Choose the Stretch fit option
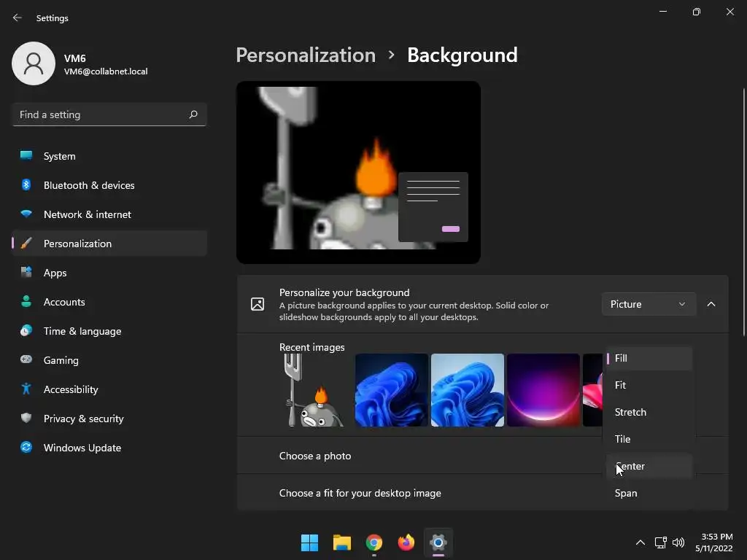Viewport: 747px width, 560px height. click(x=649, y=413)
